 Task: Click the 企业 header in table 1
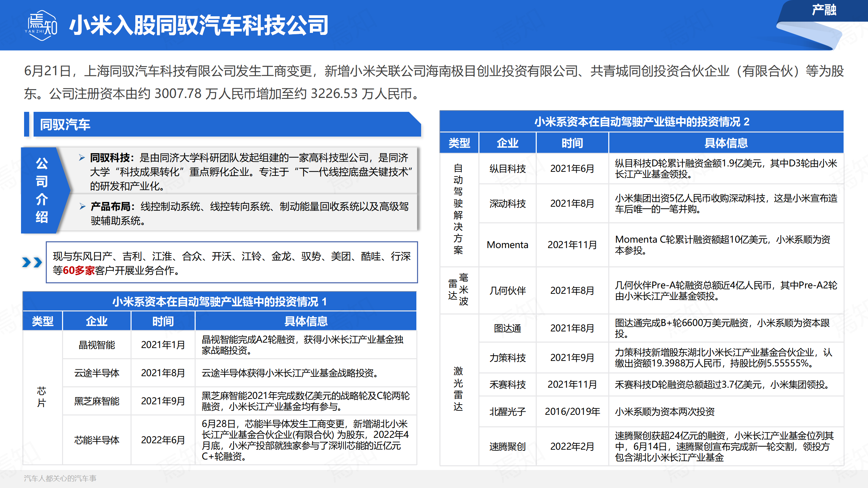pos(97,321)
